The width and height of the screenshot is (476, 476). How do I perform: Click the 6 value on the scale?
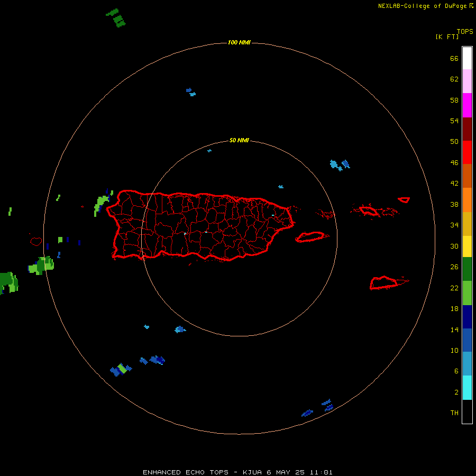coord(456,371)
